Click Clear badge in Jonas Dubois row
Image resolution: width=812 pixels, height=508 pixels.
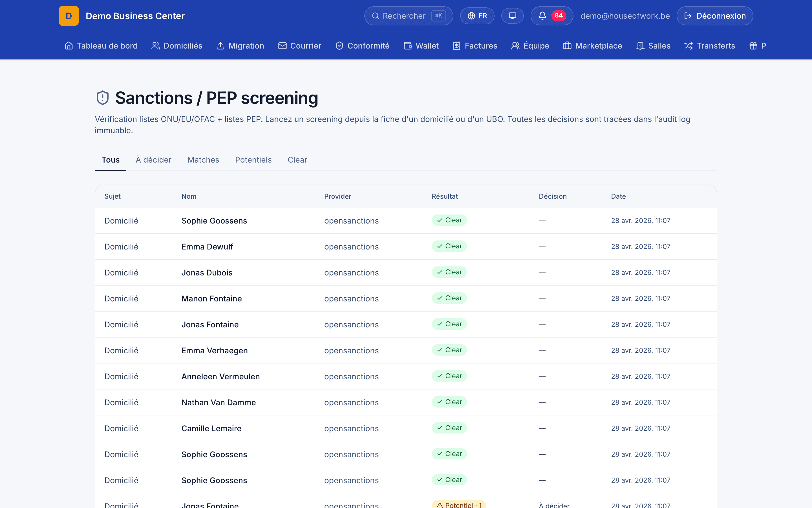click(x=449, y=272)
